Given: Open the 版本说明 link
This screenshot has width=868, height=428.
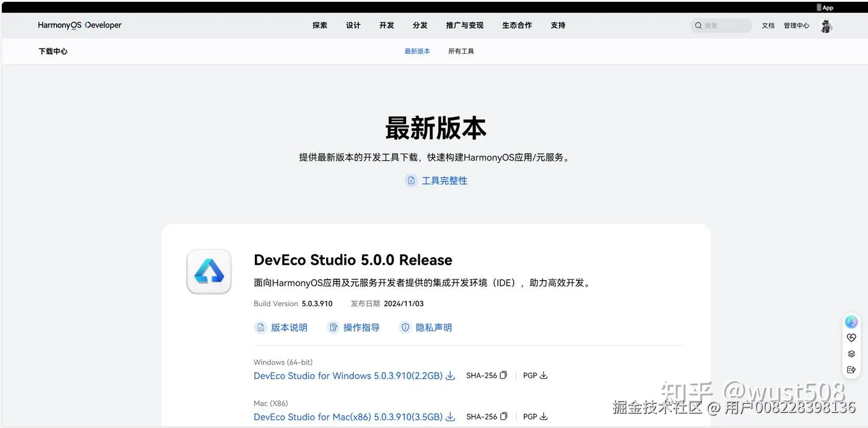Looking at the screenshot, I should (x=289, y=327).
